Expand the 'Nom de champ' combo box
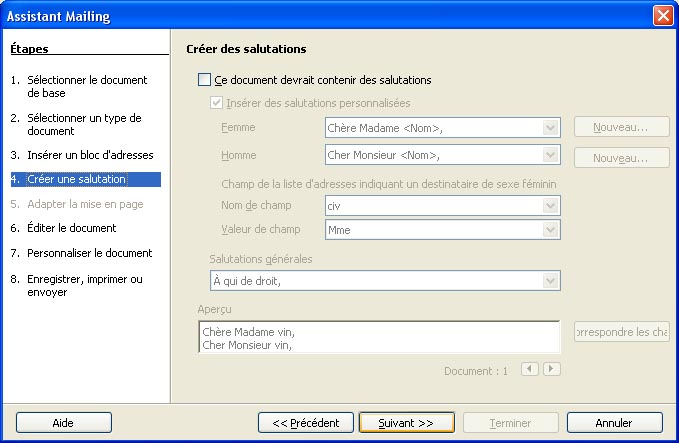 coord(550,206)
